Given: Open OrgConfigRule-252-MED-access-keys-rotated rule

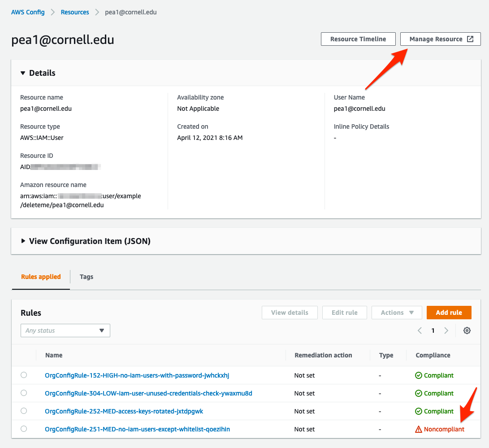Looking at the screenshot, I should 124,411.
